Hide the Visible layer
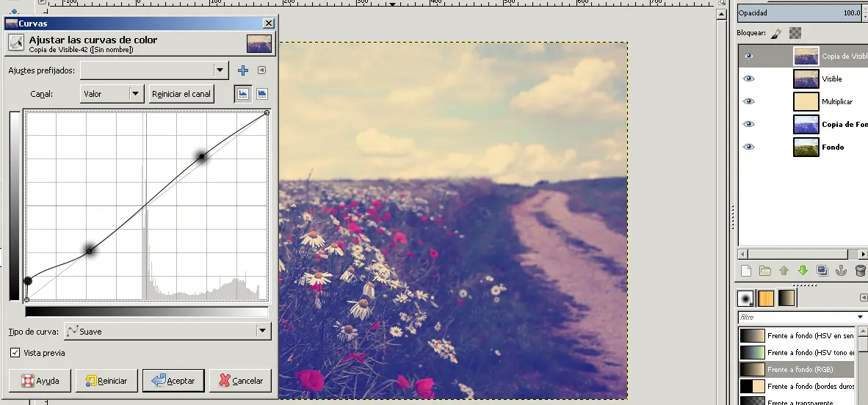This screenshot has width=868, height=405. pyautogui.click(x=748, y=79)
